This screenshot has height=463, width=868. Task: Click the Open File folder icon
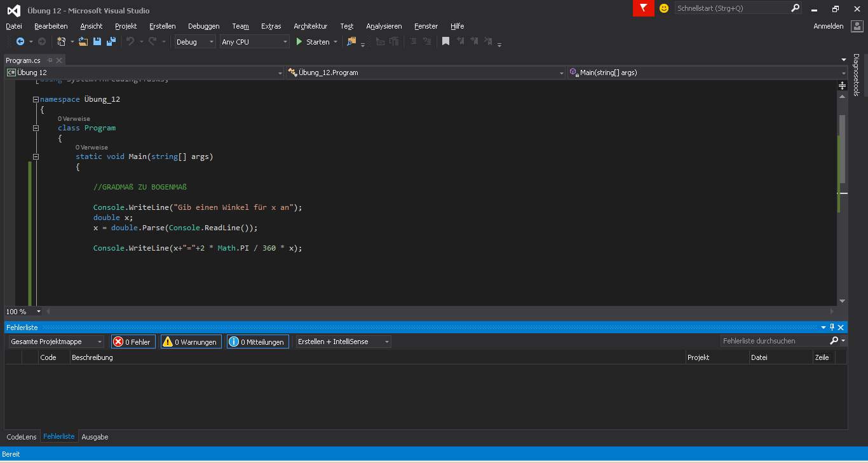[x=83, y=42]
